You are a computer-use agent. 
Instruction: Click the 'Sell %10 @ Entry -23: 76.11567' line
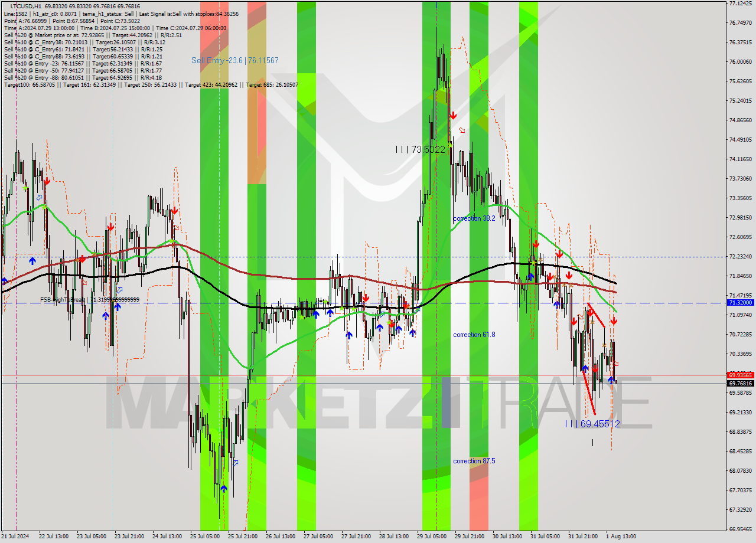point(83,63)
